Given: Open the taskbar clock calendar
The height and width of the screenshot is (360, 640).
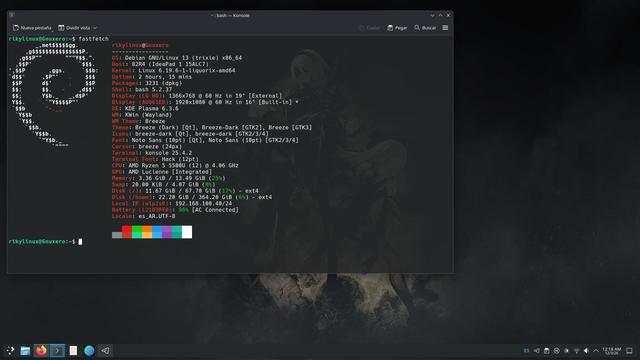Looking at the screenshot, I should [x=611, y=351].
